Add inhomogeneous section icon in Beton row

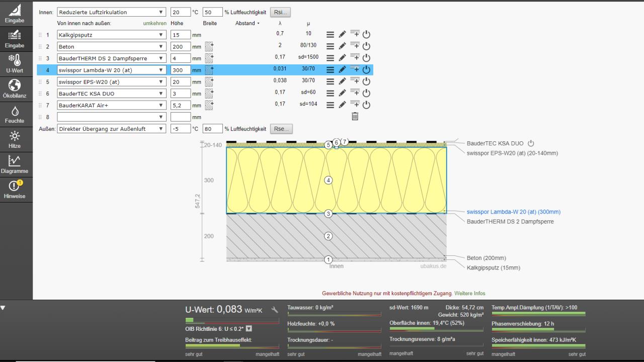tap(210, 47)
